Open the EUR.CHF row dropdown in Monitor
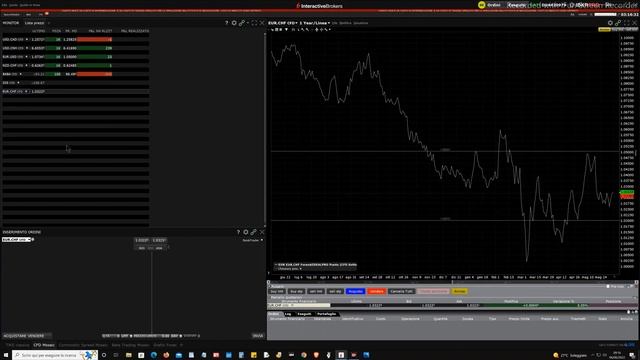 click(27, 91)
